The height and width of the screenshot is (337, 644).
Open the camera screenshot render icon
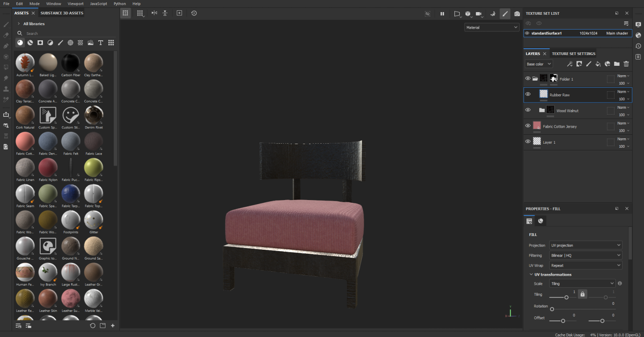[x=517, y=14]
